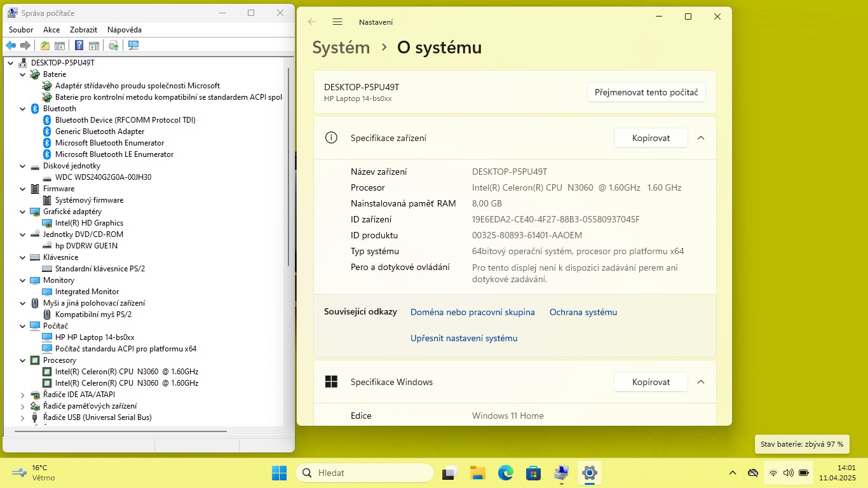This screenshot has width=868, height=488.
Task: Select Adaptér střídavého proudu společnosti Microsoft
Action: (x=137, y=86)
